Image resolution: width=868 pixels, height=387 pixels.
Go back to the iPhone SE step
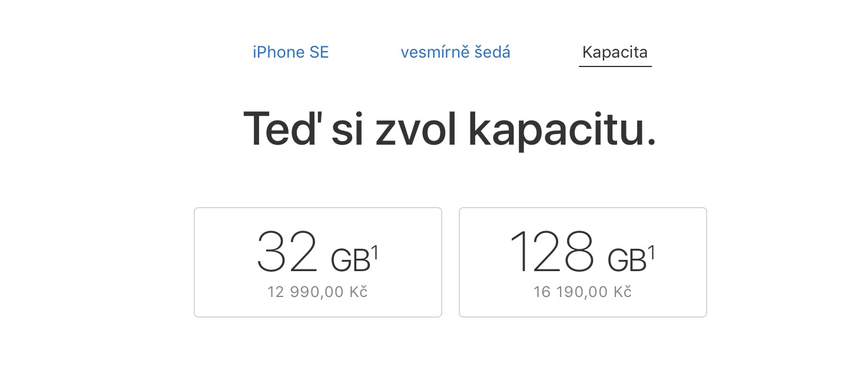(290, 52)
